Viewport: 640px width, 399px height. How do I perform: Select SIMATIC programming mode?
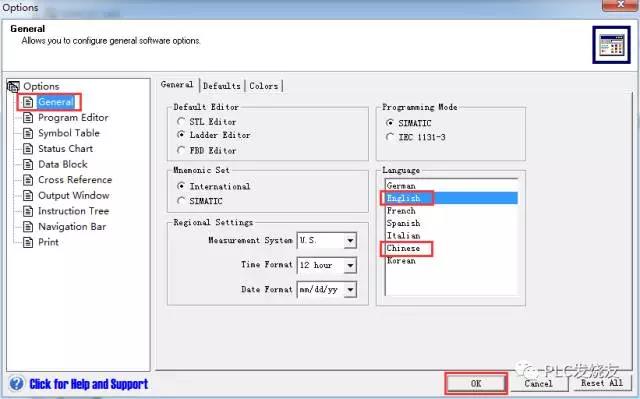point(390,122)
